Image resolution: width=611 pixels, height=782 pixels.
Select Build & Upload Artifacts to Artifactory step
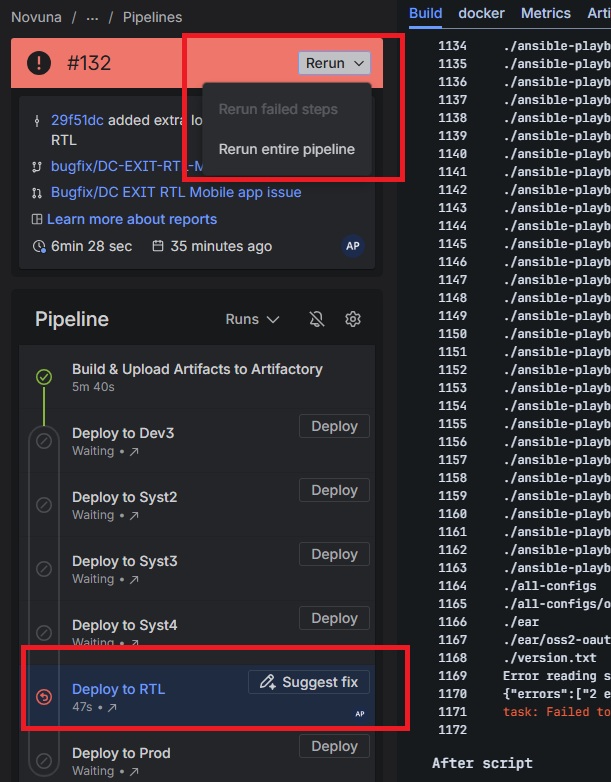[x=197, y=378]
